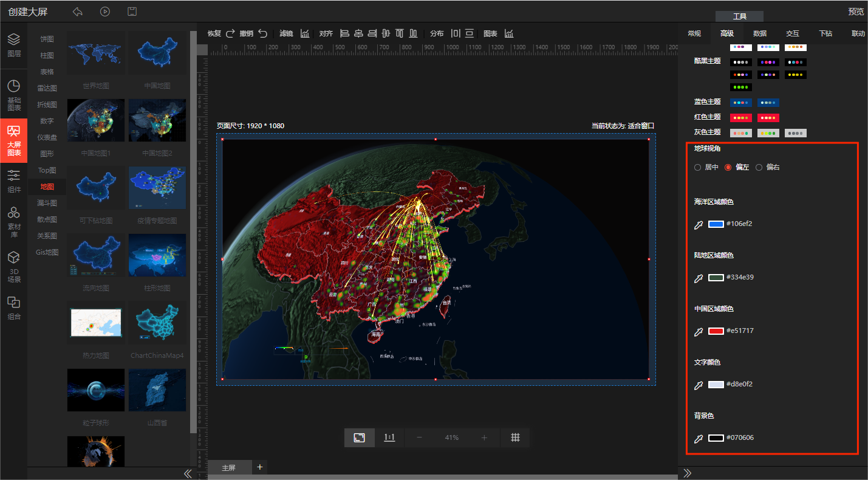Distribute elements horizontally
The width and height of the screenshot is (868, 480).
456,33
